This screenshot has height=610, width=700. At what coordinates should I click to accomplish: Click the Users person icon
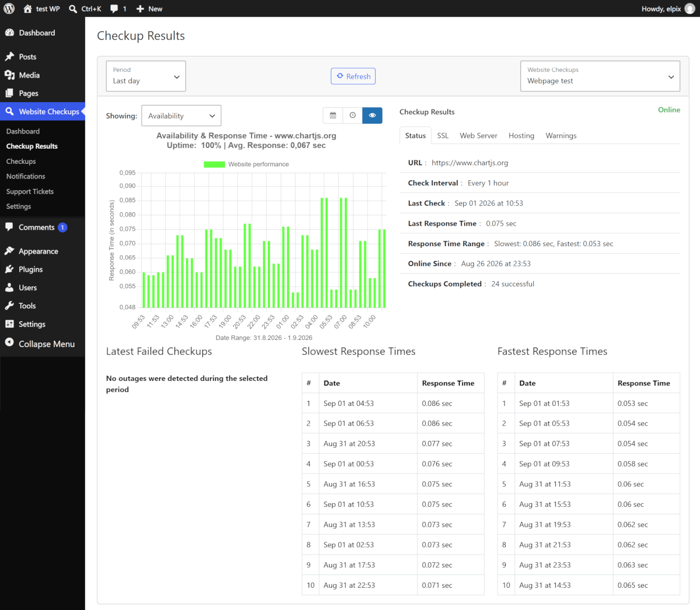point(9,288)
